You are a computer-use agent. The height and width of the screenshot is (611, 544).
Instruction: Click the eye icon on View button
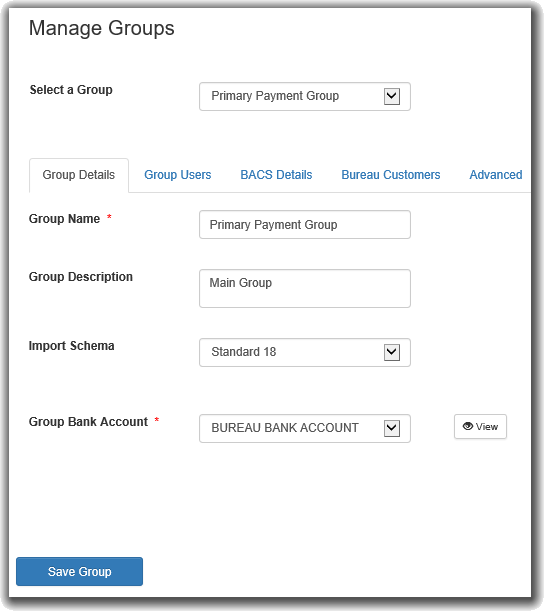[x=468, y=426]
